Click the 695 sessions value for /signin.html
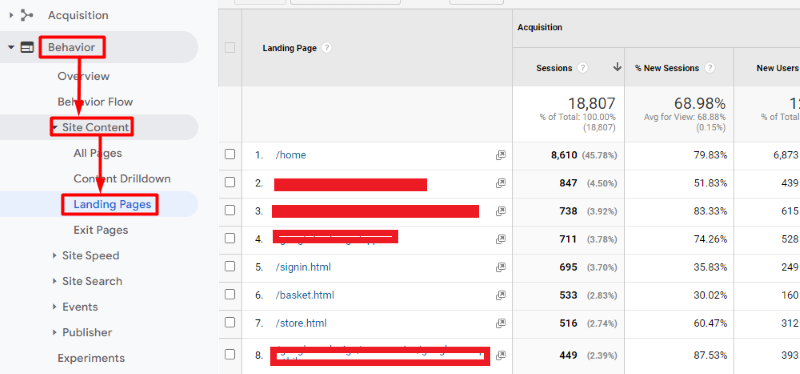Screen dimensions: 800x374 [x=568, y=267]
